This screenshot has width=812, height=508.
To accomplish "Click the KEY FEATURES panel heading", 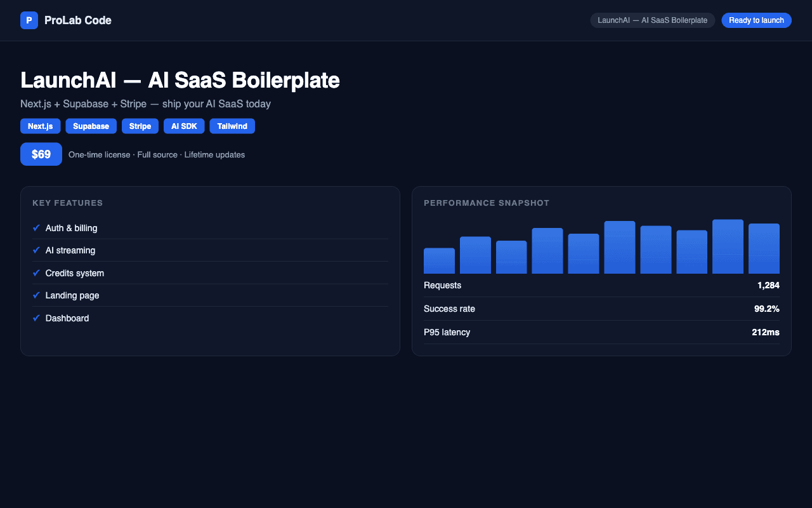I will (x=68, y=203).
